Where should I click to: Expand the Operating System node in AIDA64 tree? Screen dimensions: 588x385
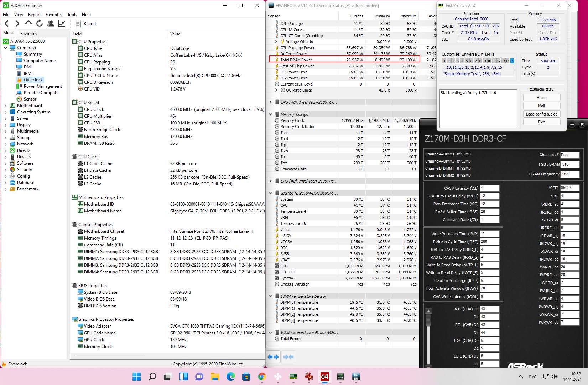coord(5,112)
